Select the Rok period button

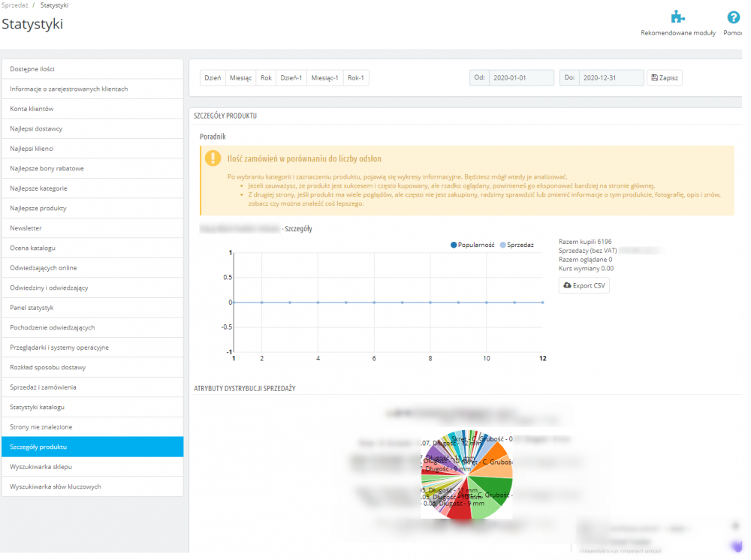coord(266,77)
